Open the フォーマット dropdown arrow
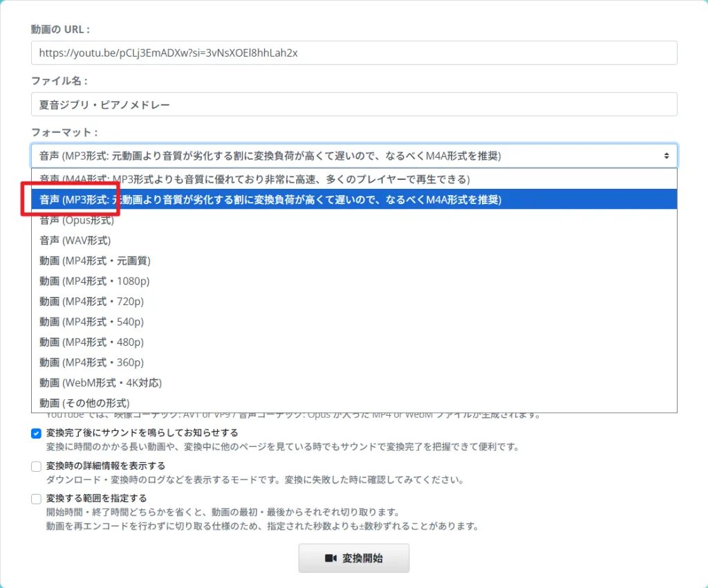This screenshot has width=708, height=588. coord(667,156)
